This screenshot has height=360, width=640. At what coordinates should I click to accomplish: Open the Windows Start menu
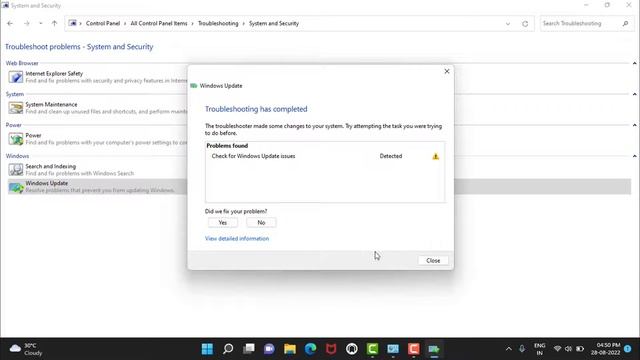(207, 349)
